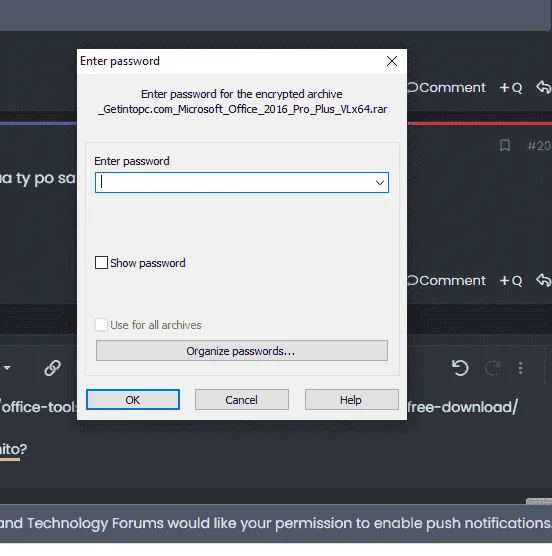This screenshot has width=552, height=556.
Task: Open Organize passwords settings
Action: pos(242,351)
